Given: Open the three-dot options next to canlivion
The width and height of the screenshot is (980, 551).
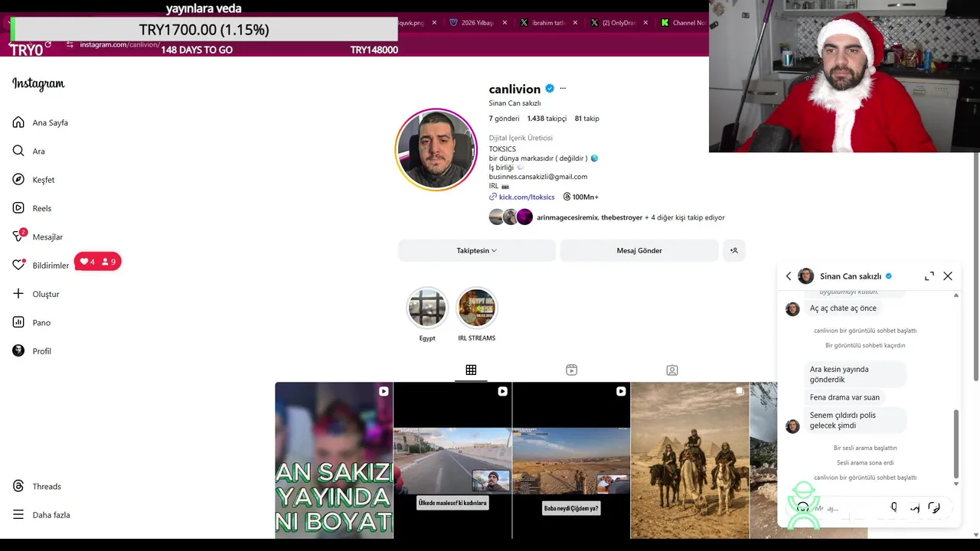Looking at the screenshot, I should point(563,89).
